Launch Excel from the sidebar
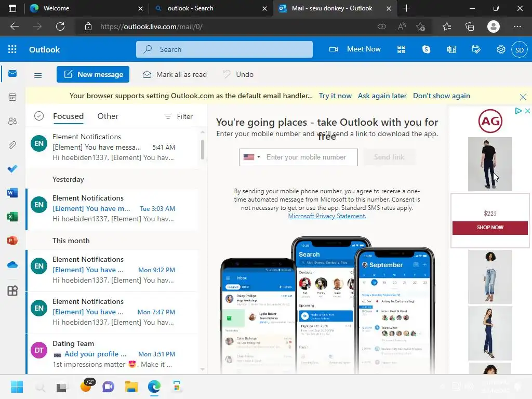 12,217
